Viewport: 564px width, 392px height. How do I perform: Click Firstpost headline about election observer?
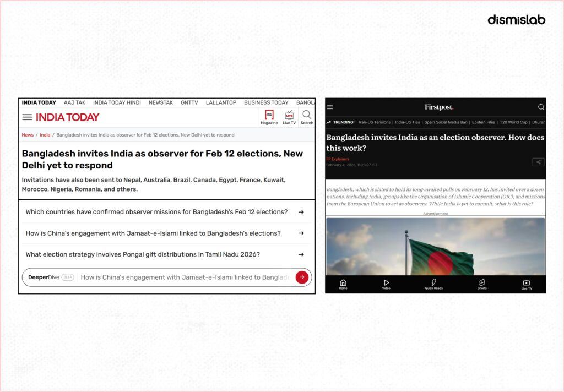(435, 143)
